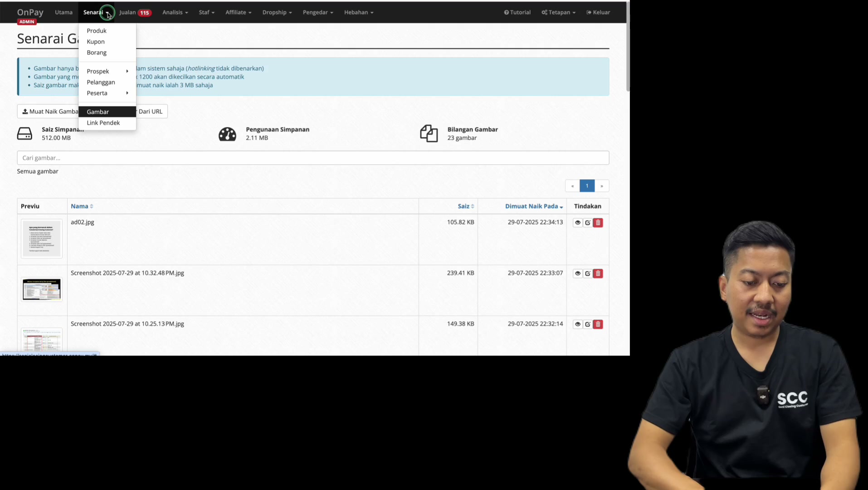This screenshot has height=490, width=868.
Task: Go to next page with » button
Action: (x=602, y=186)
